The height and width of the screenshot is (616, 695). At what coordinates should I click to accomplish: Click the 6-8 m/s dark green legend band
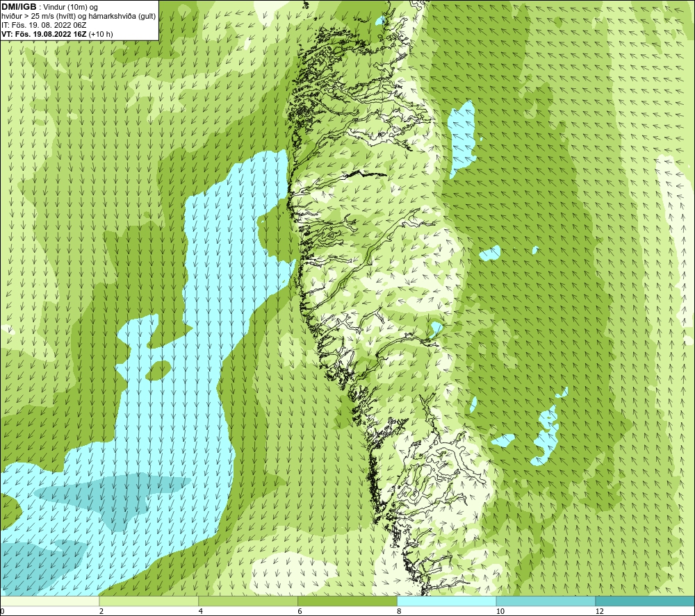(x=347, y=601)
